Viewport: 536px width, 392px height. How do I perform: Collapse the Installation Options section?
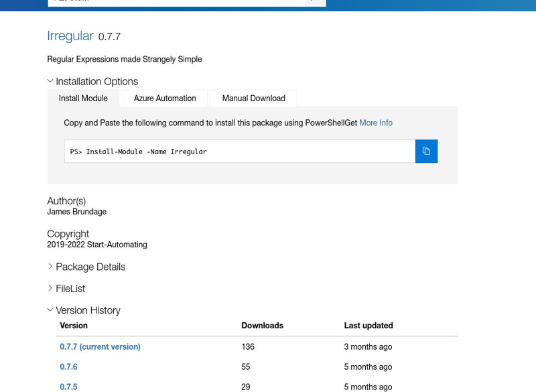coord(92,81)
